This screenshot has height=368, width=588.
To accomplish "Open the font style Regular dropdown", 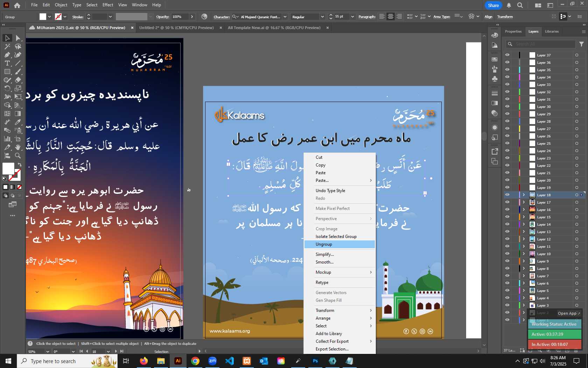I will (x=322, y=17).
